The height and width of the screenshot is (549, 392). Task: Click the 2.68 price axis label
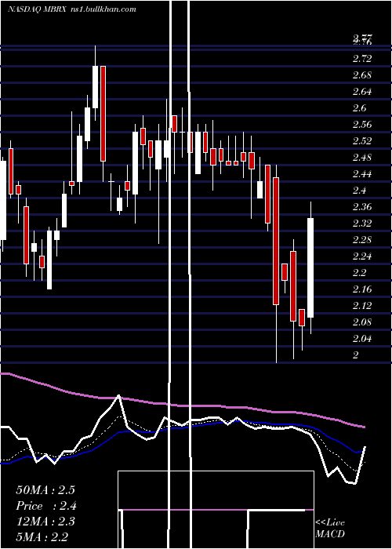click(x=362, y=75)
